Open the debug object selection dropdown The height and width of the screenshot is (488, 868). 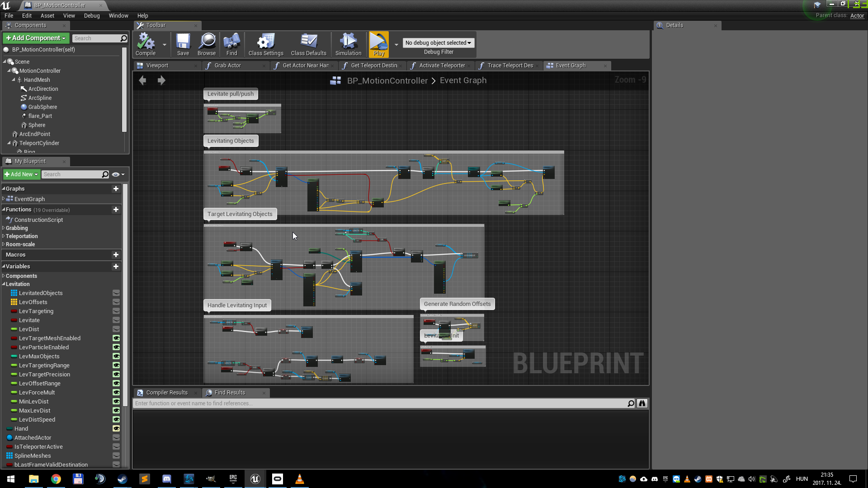point(438,42)
